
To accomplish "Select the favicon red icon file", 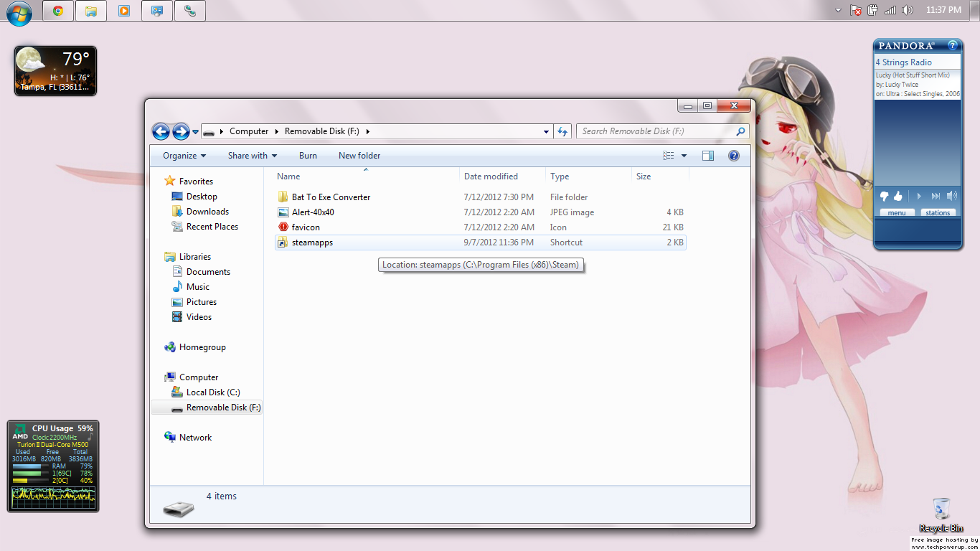I will pyautogui.click(x=283, y=227).
